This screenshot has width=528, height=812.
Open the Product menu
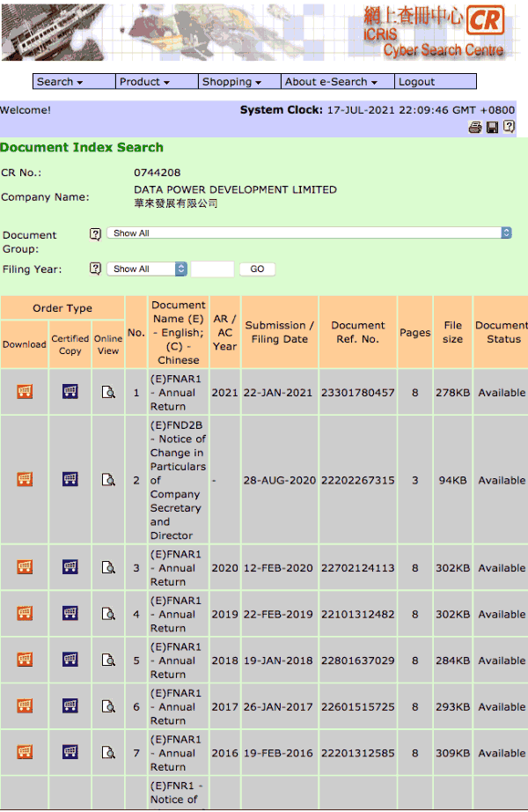(157, 82)
